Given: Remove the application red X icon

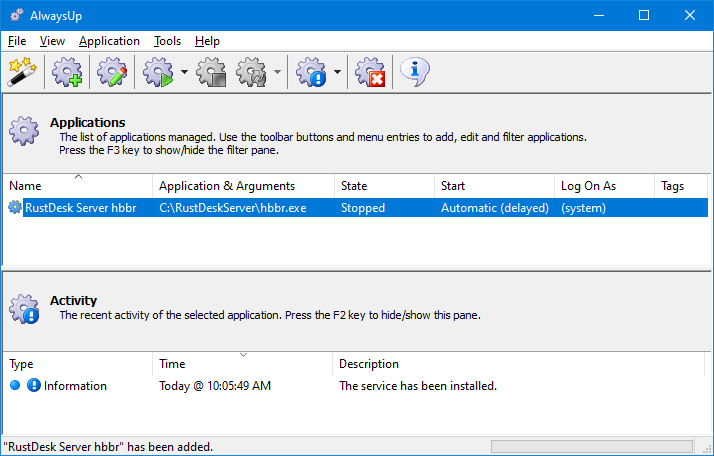Looking at the screenshot, I should (370, 72).
